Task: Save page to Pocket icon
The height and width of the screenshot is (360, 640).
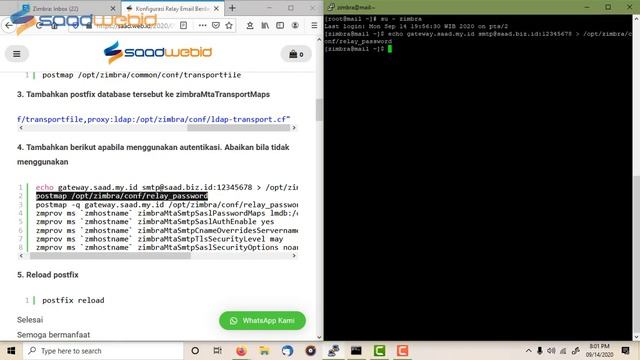Action: 216,25
